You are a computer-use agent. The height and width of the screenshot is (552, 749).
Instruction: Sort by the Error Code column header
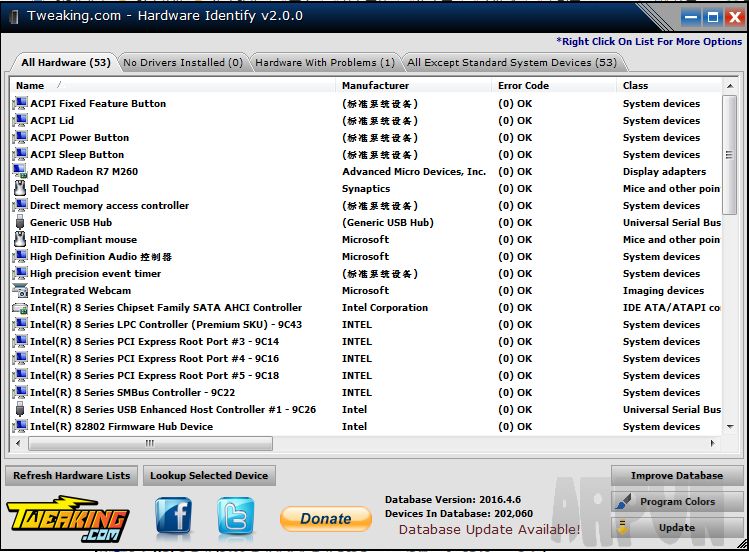554,85
